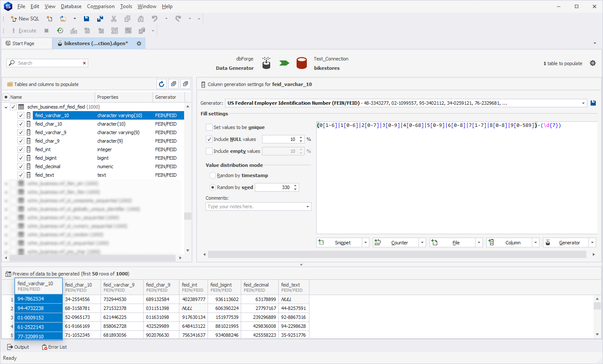Click the green generate arrow icon
603x364 pixels.
click(284, 63)
